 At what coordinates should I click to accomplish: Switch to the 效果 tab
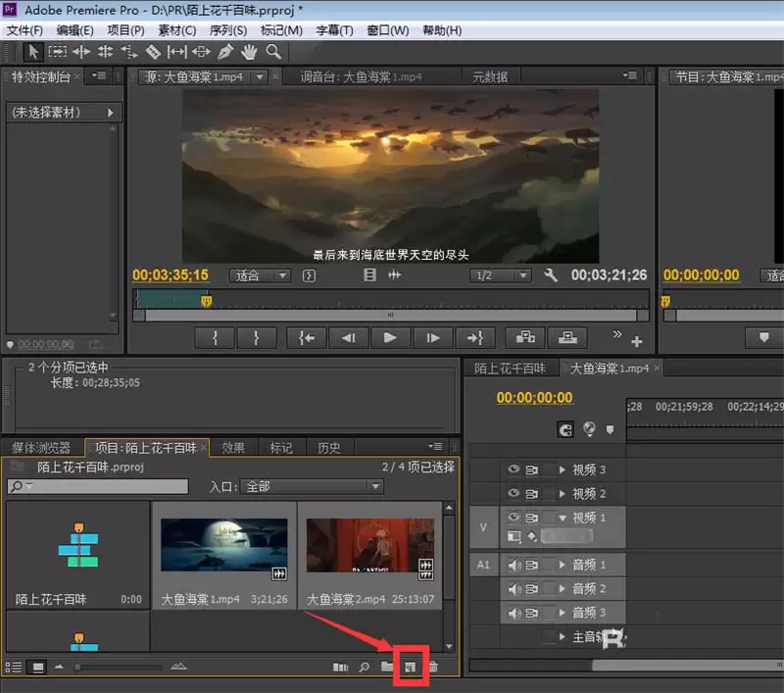[233, 447]
